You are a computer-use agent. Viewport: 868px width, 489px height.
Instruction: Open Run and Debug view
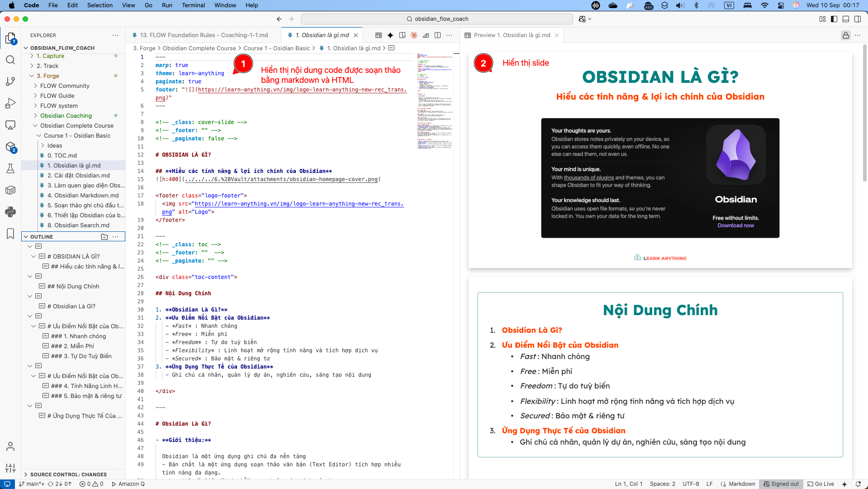[x=10, y=103]
